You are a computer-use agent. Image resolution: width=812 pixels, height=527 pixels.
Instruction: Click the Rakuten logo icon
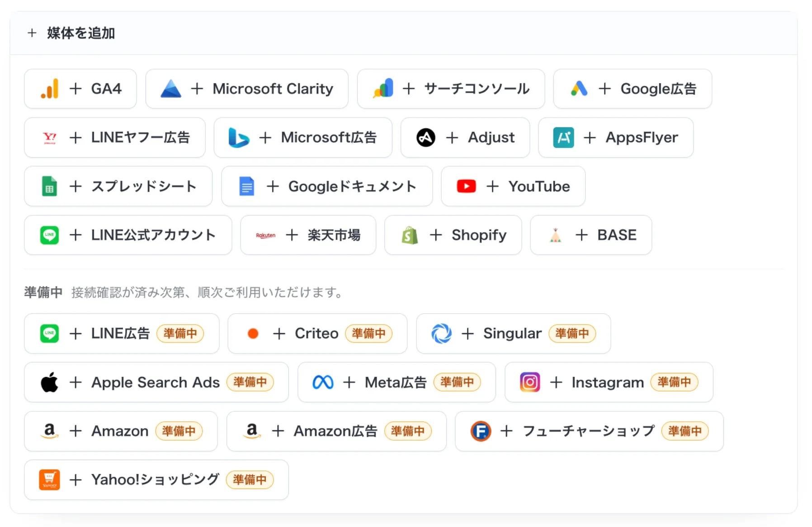click(266, 235)
